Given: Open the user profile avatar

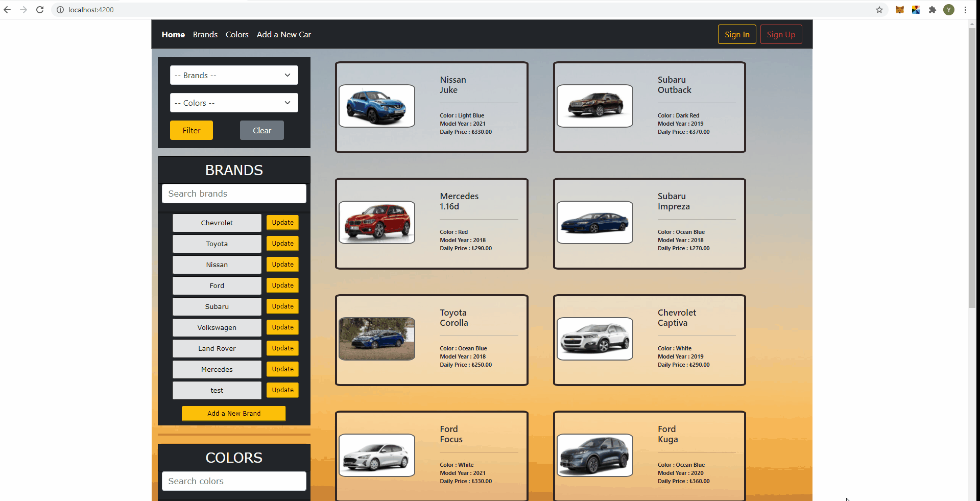Looking at the screenshot, I should (949, 10).
